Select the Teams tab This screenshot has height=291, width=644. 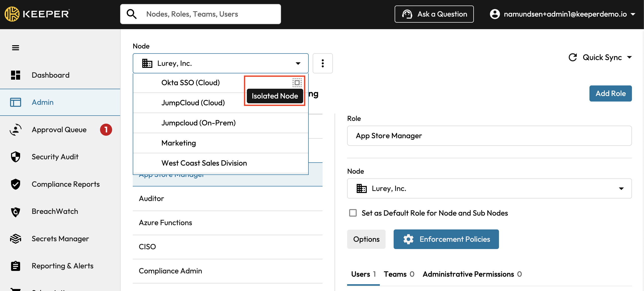tap(399, 274)
